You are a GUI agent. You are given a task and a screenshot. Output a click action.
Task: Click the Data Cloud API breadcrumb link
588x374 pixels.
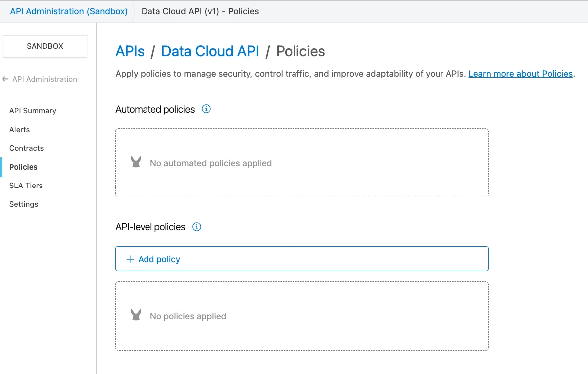(210, 51)
